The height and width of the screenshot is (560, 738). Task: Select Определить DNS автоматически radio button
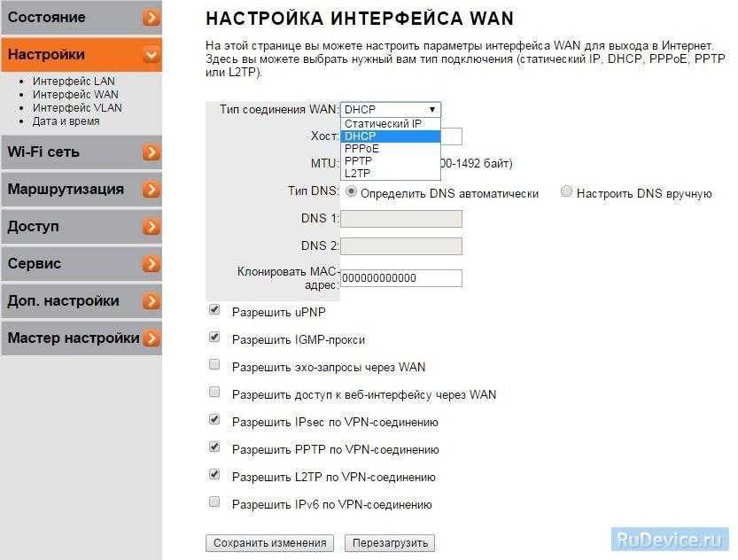pyautogui.click(x=351, y=191)
